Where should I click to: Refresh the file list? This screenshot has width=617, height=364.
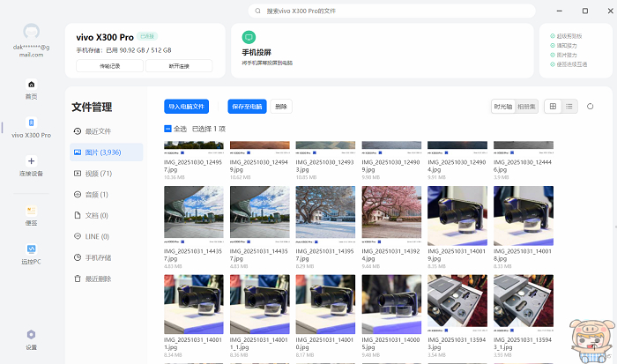591,107
